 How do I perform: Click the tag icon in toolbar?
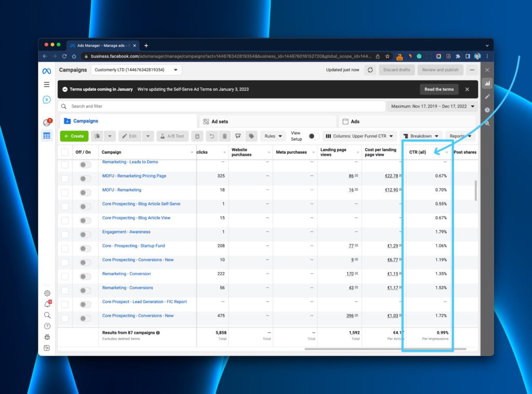click(251, 136)
